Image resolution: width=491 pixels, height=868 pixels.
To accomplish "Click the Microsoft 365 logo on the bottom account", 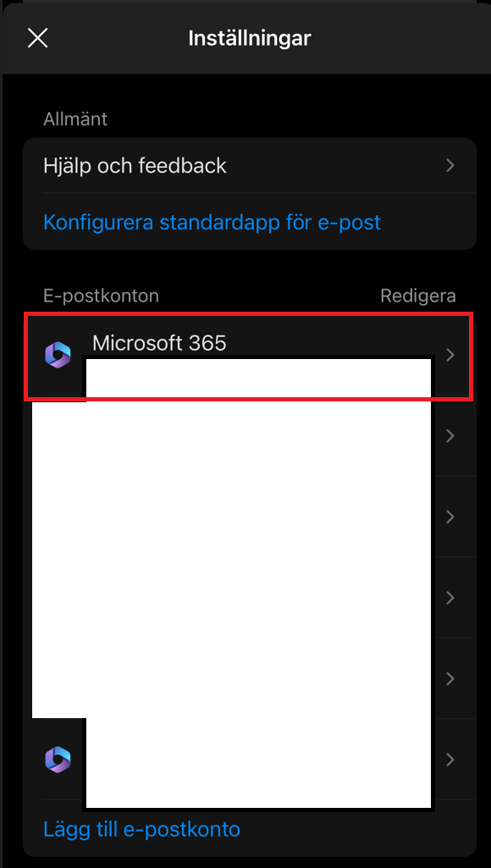I will pos(58,760).
